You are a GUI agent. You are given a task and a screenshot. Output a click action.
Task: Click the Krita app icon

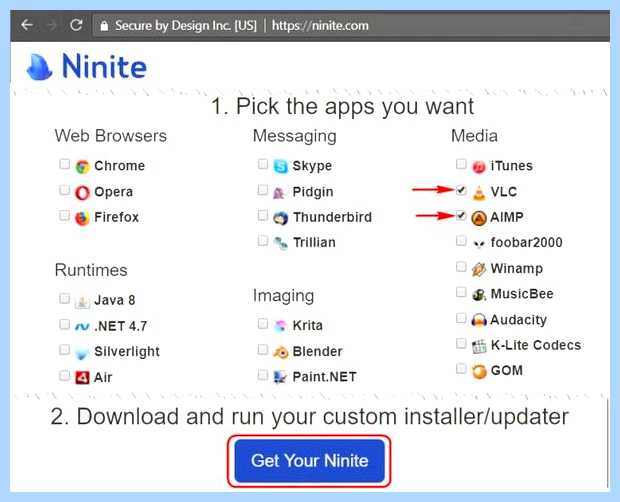pyautogui.click(x=281, y=326)
